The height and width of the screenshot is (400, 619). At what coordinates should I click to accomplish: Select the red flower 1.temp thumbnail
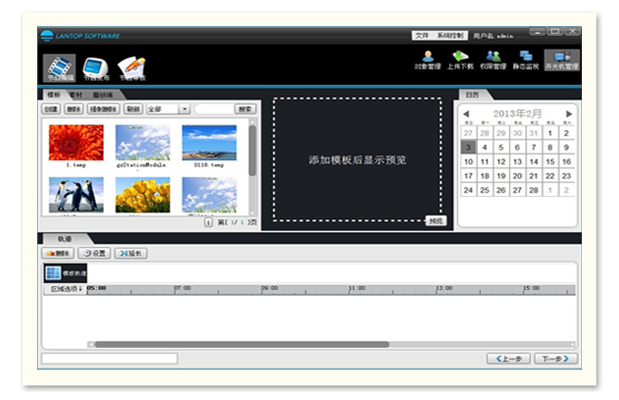pos(75,143)
